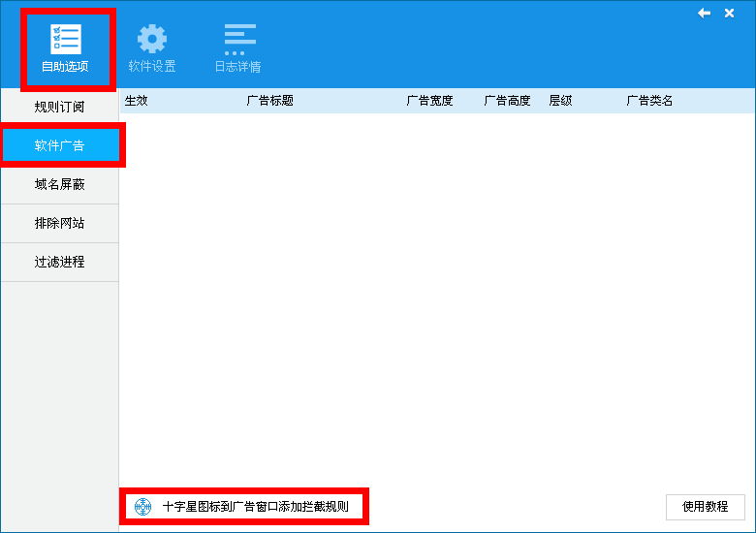
Task: Click the 广告高度 column header
Action: click(x=507, y=101)
